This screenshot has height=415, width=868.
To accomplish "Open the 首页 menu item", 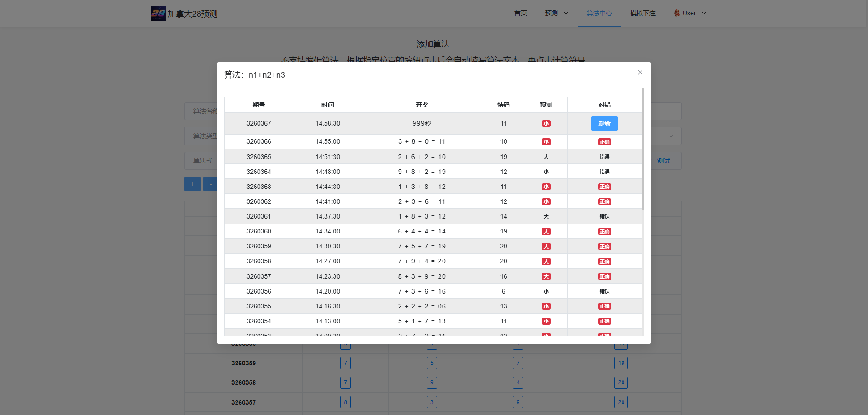I will tap(520, 13).
